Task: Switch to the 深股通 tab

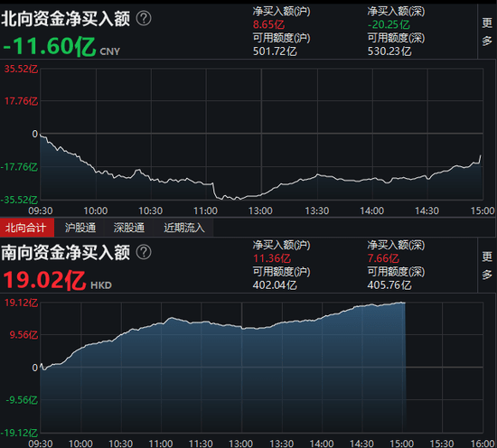Action: click(x=129, y=228)
